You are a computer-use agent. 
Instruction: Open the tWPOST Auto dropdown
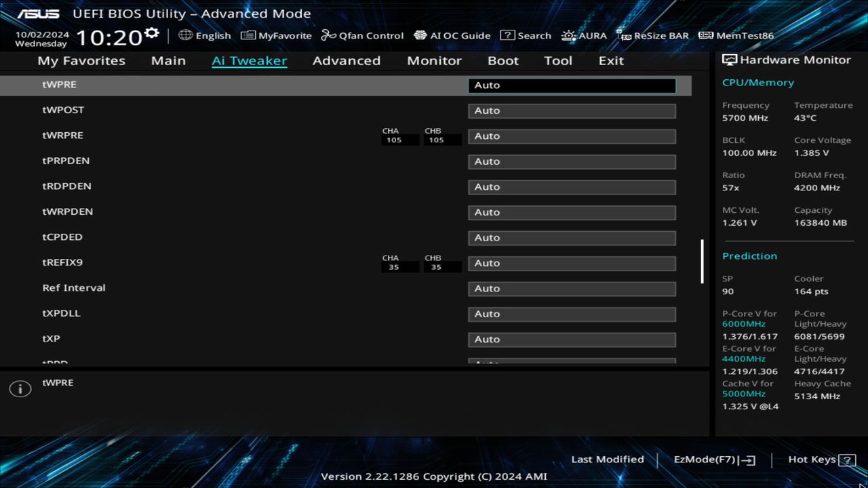[571, 110]
